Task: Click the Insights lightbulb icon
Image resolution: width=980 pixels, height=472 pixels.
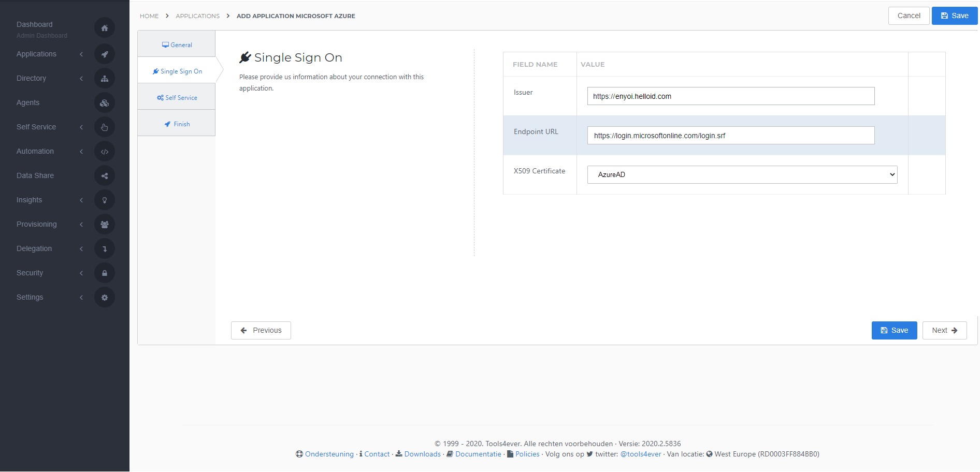Action: pyautogui.click(x=105, y=200)
